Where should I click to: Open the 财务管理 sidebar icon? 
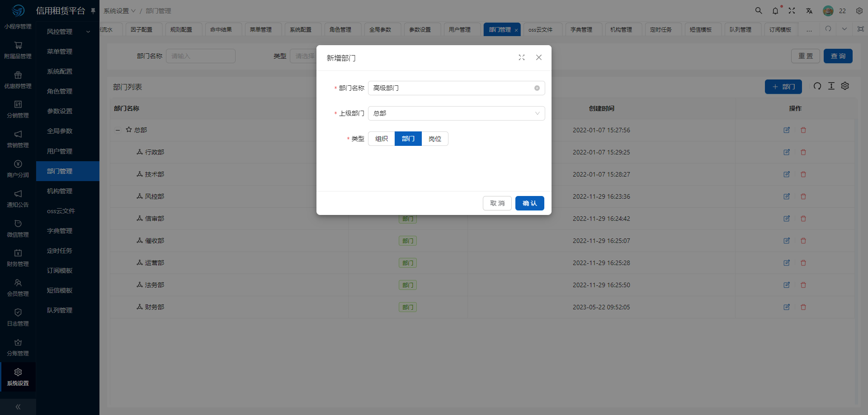tap(18, 253)
